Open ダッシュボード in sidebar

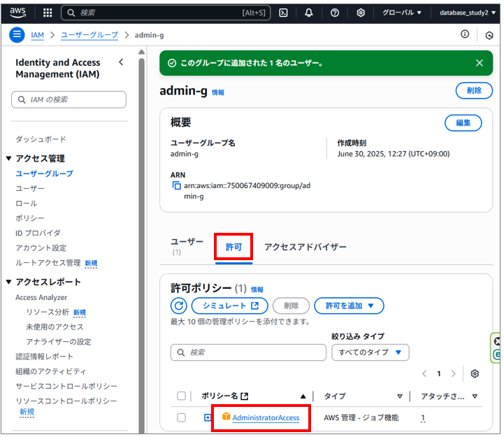[41, 139]
